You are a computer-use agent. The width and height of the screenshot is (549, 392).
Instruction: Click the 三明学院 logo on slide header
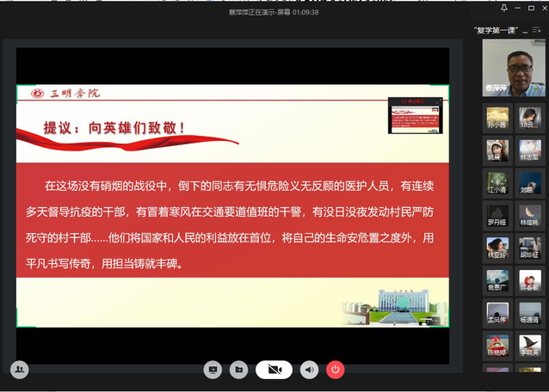point(62,93)
